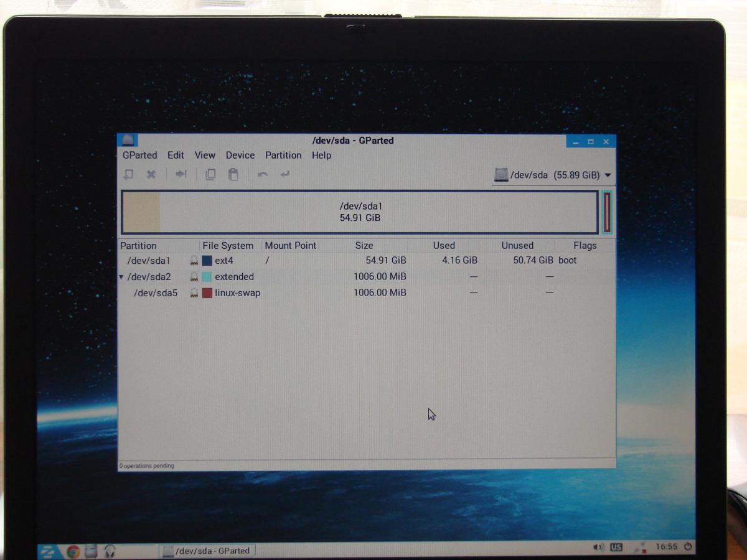Image resolution: width=747 pixels, height=560 pixels.
Task: Click the linux-swap file system text
Action: point(238,293)
